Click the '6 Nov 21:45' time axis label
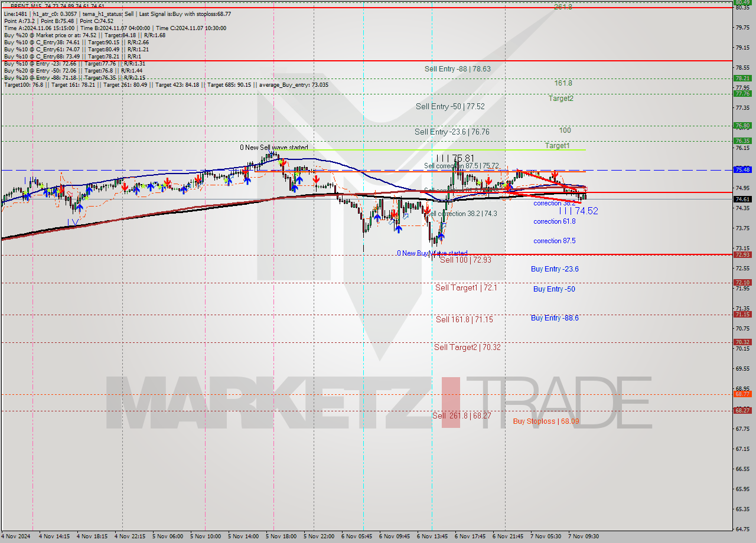This screenshot has height=543, width=756. point(508,537)
